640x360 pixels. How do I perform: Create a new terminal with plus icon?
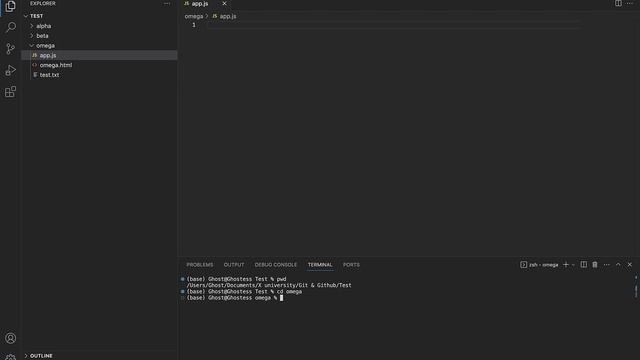566,265
